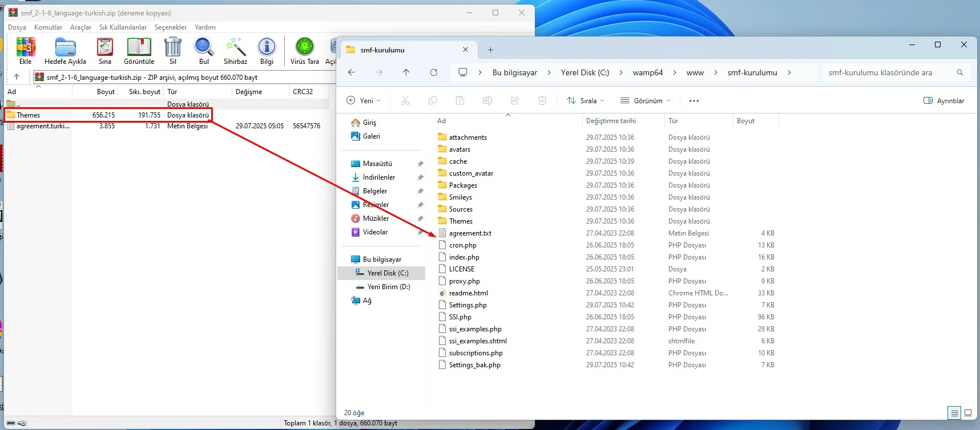The image size is (980, 430).
Task: Click the wamp64 breadcrumb
Action: (x=647, y=72)
